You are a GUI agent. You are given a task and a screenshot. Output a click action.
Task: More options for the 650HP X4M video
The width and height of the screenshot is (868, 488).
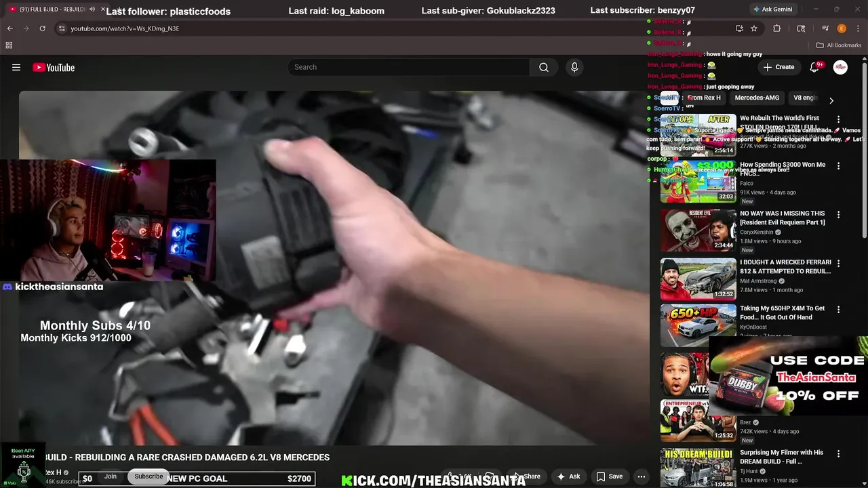pyautogui.click(x=838, y=310)
